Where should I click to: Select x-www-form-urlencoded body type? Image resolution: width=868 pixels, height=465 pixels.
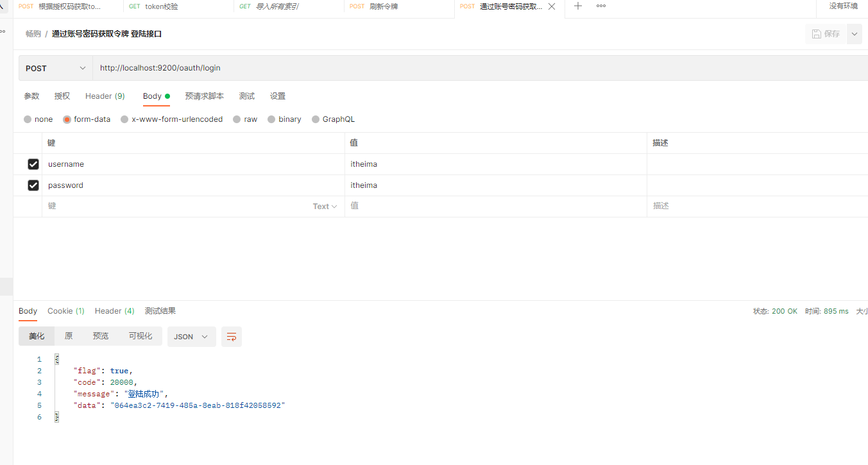(124, 119)
